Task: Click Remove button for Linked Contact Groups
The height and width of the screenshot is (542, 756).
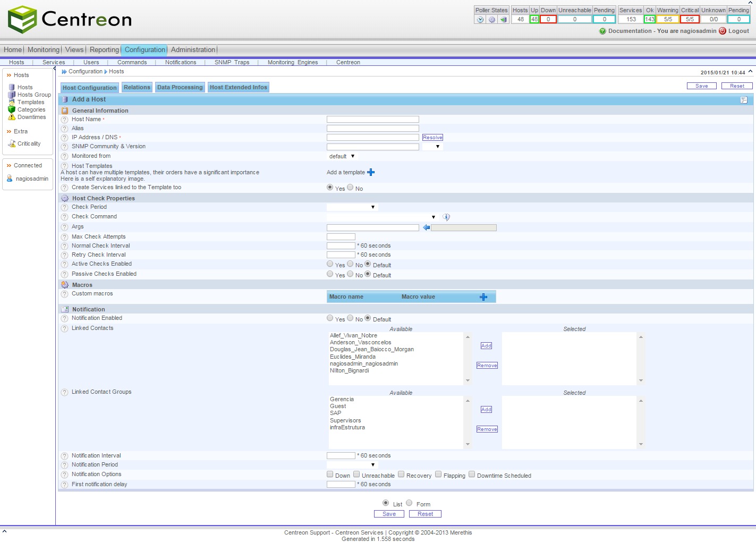Action: pos(487,429)
